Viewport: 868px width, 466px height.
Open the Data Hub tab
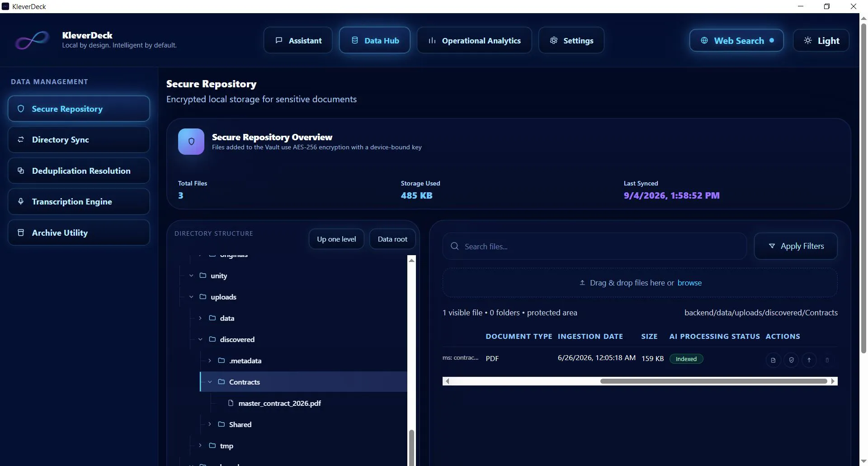coord(375,40)
